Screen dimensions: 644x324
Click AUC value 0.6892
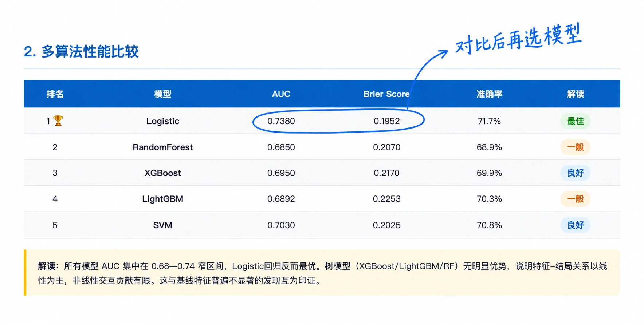(281, 199)
